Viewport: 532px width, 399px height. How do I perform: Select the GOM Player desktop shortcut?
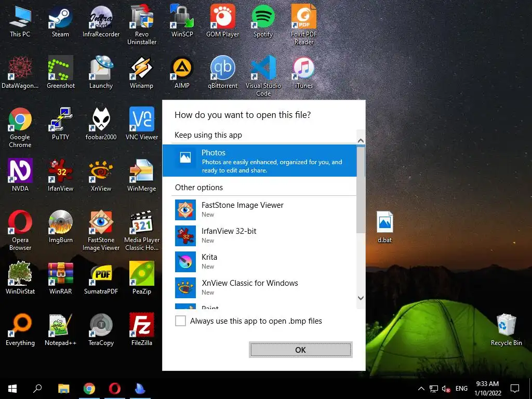(x=222, y=21)
